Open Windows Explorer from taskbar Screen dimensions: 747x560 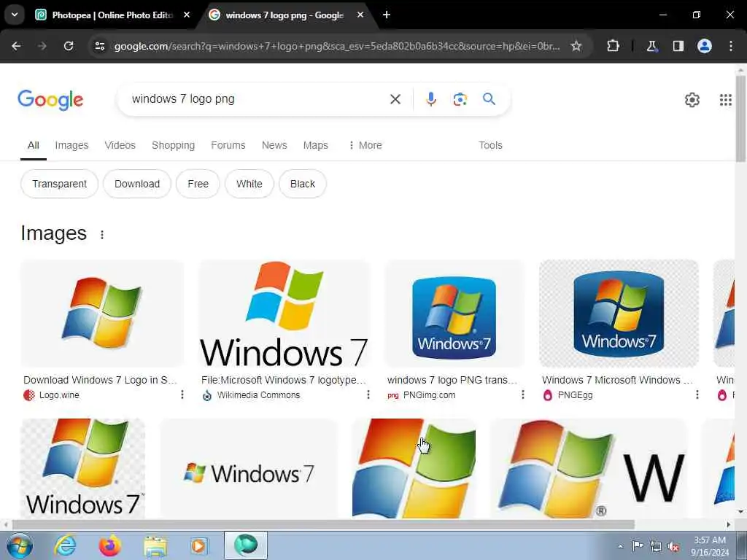[155, 546]
